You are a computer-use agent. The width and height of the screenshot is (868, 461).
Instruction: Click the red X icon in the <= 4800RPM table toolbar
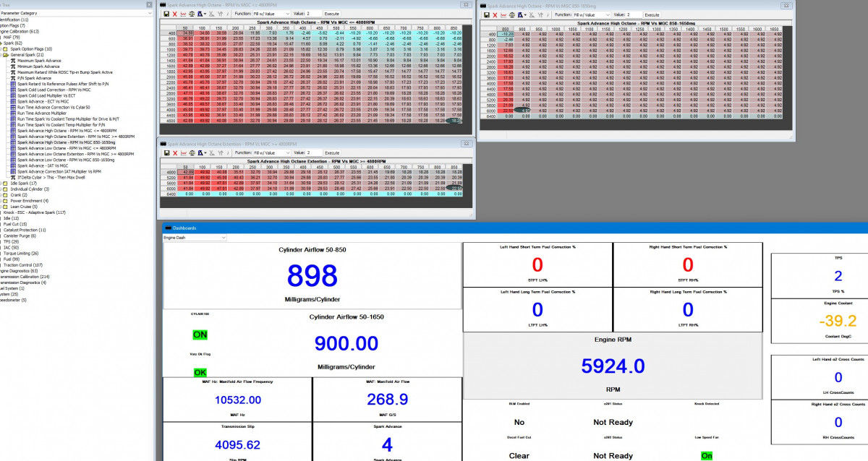click(x=174, y=14)
